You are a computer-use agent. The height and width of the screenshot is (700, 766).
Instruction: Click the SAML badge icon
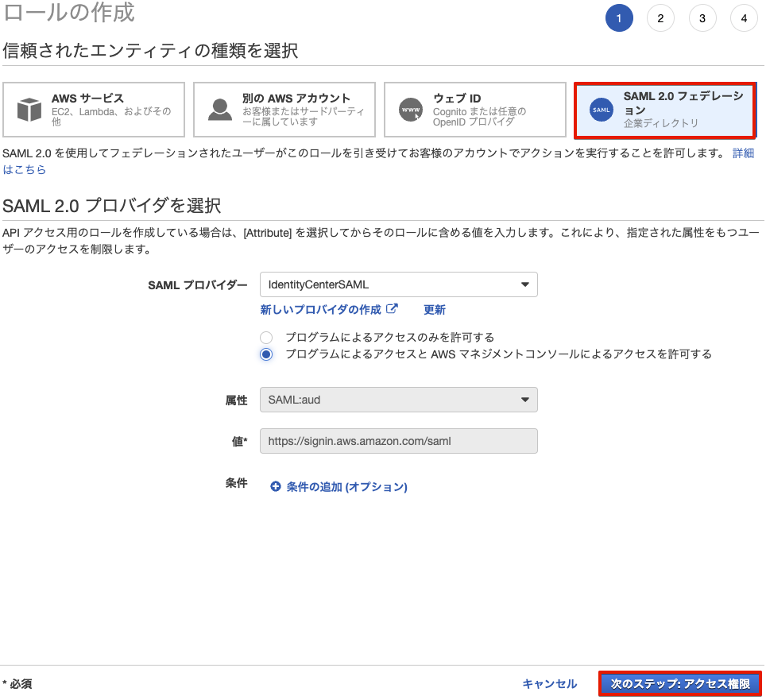pos(601,110)
